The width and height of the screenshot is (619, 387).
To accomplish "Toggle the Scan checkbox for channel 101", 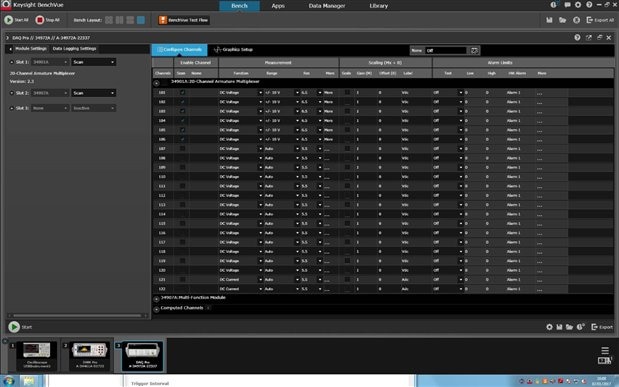I will (182, 92).
